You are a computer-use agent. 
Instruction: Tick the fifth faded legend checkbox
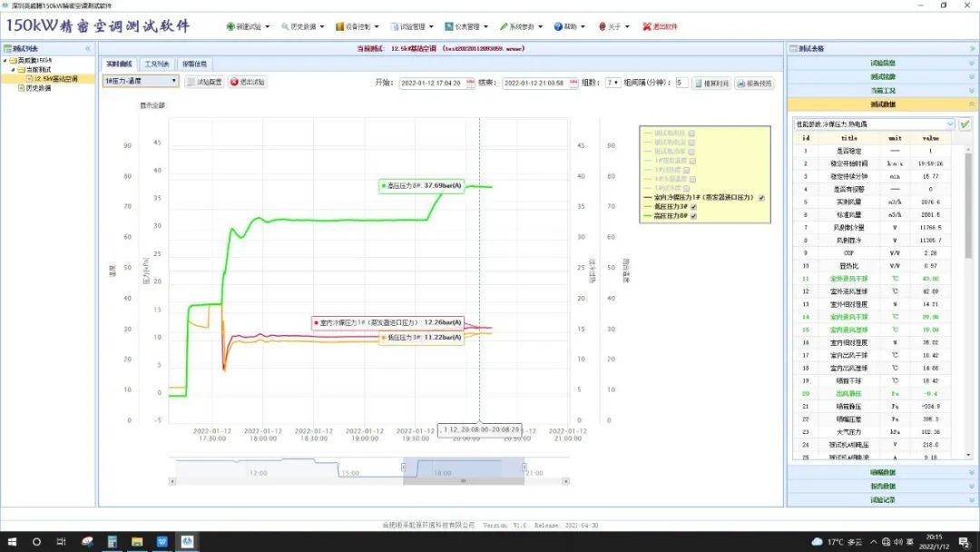click(x=687, y=170)
